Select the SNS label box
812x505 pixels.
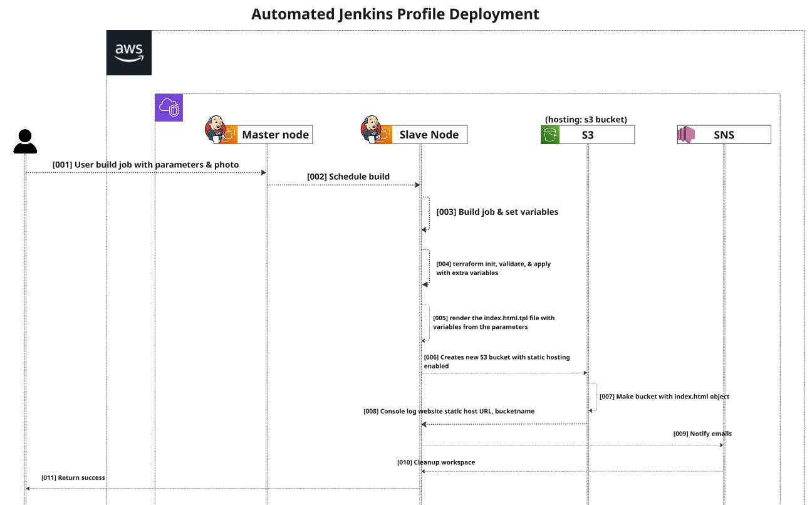pyautogui.click(x=724, y=135)
